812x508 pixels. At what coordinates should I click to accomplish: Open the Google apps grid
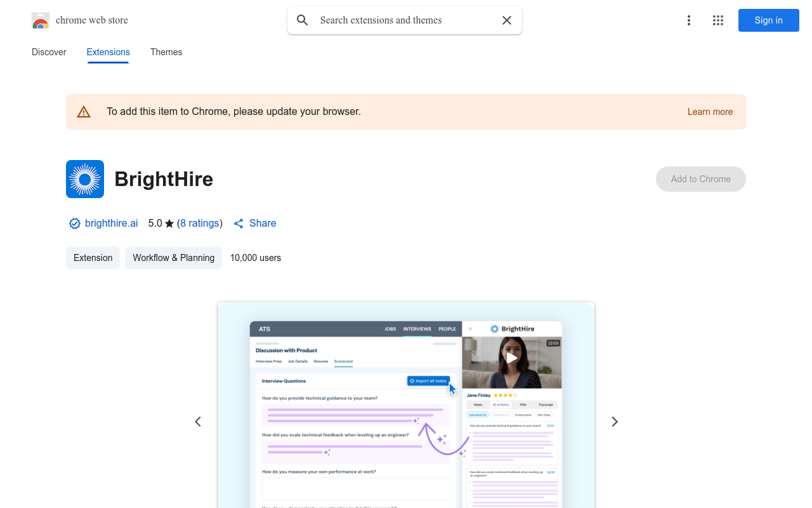pyautogui.click(x=718, y=20)
